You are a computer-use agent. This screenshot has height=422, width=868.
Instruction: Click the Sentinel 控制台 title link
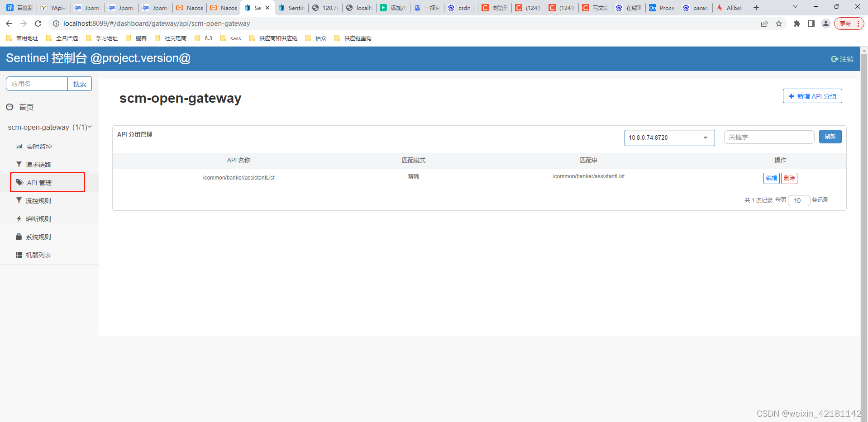(x=98, y=58)
